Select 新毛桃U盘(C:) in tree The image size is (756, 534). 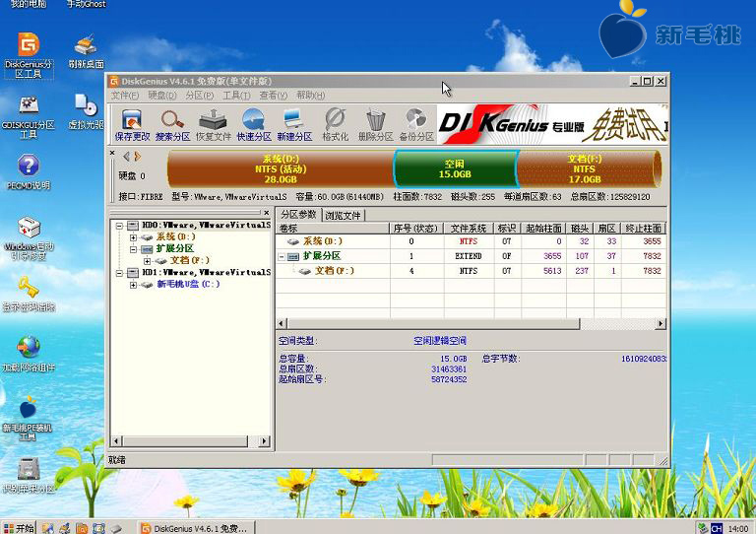(x=188, y=284)
